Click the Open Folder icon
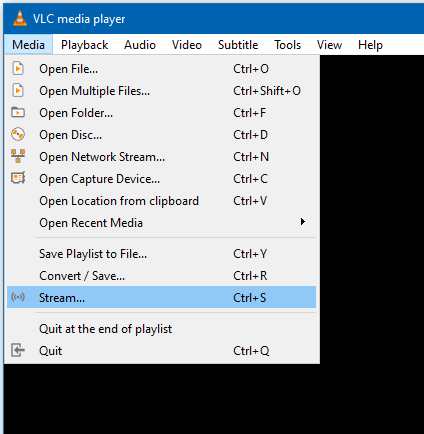Viewport: 424px width, 434px height. coord(18,112)
